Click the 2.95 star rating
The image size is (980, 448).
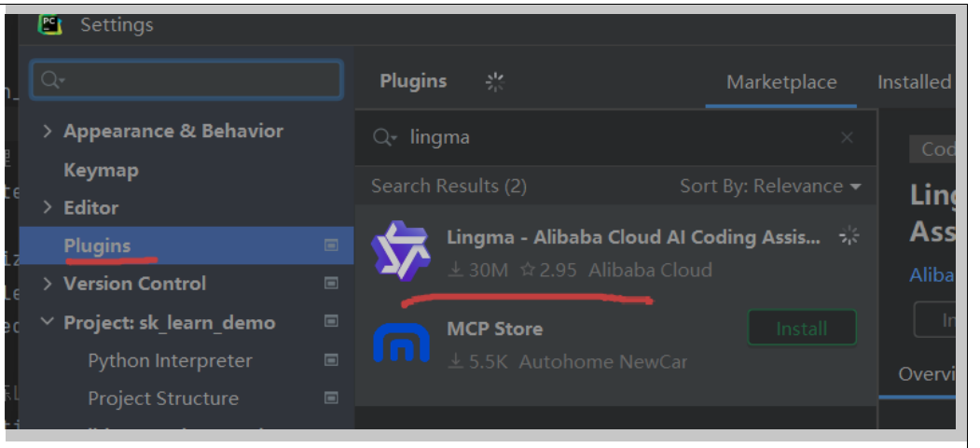(x=548, y=270)
